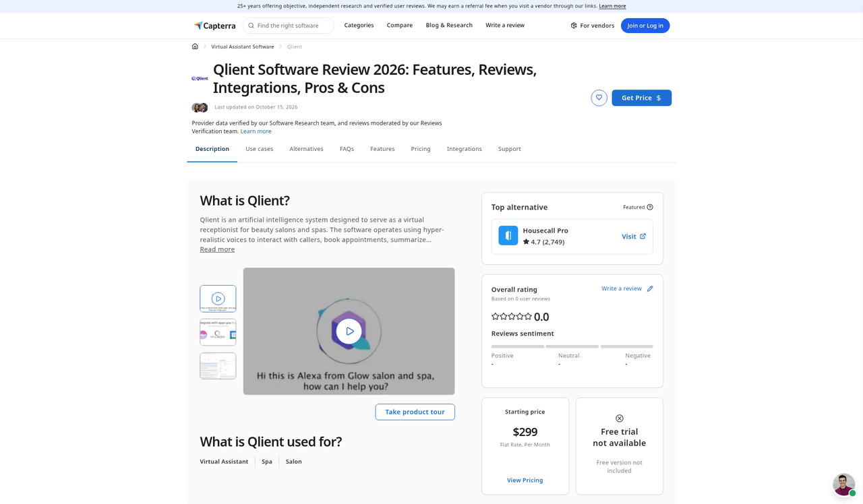Screen dimensions: 863x504
Task: Click Read more under Qlient description
Action: pyautogui.click(x=217, y=249)
